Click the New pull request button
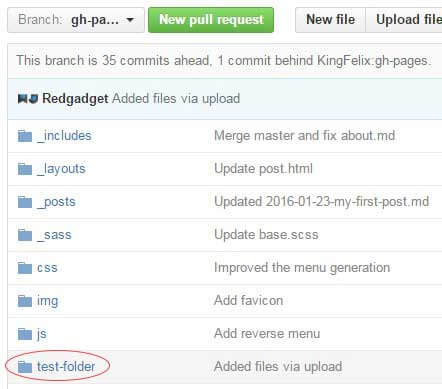The width and height of the screenshot is (442, 389). tap(211, 20)
